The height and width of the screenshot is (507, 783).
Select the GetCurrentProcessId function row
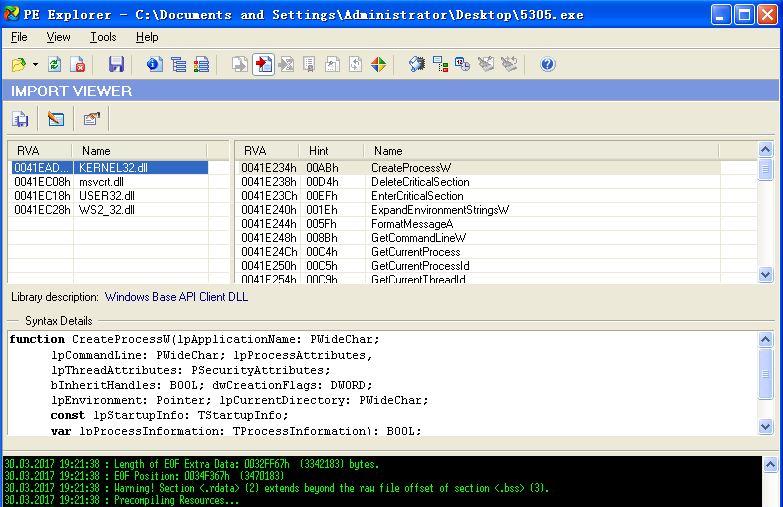[x=479, y=266]
